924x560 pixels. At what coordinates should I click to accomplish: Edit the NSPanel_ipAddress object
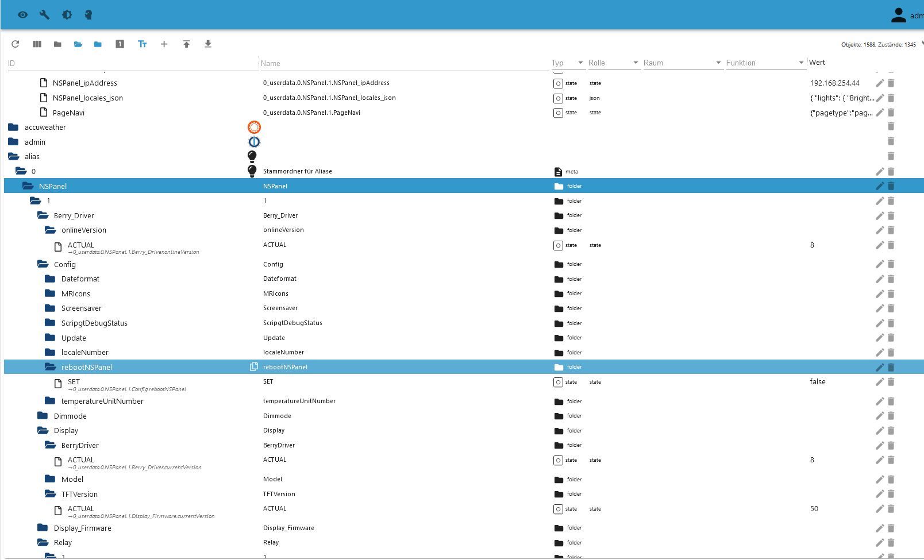click(x=880, y=83)
